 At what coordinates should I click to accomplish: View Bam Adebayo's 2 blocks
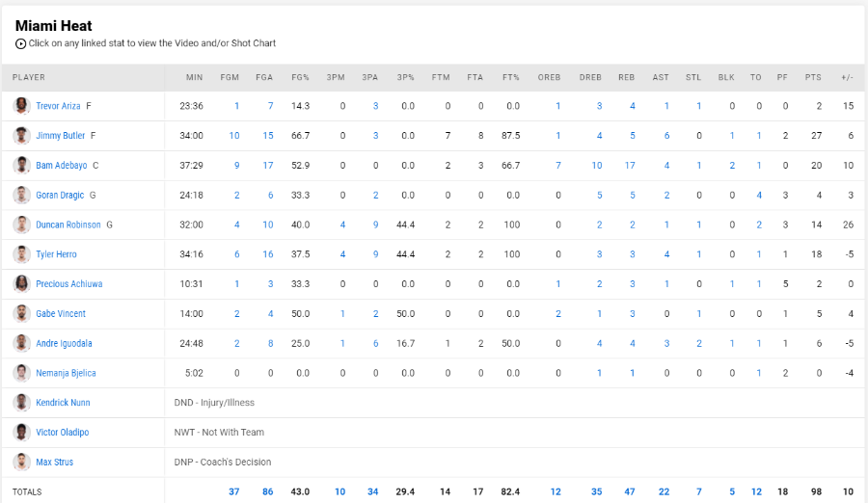click(x=732, y=165)
